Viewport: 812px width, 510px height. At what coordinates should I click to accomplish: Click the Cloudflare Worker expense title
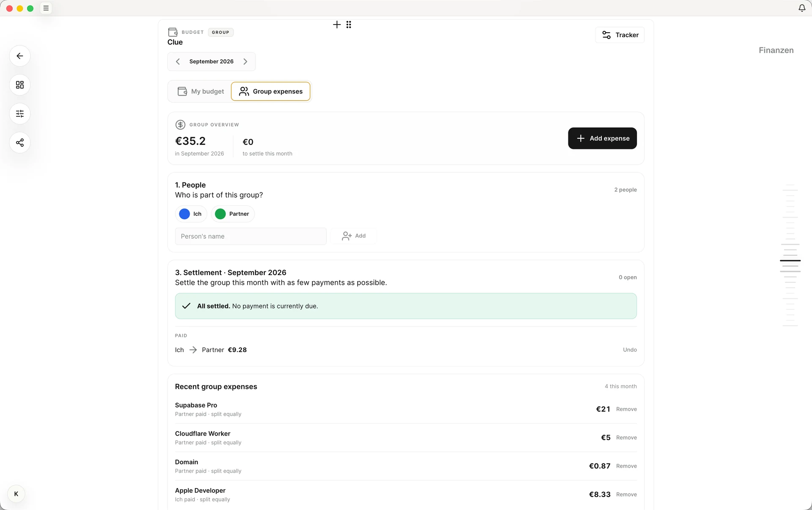[x=203, y=433]
